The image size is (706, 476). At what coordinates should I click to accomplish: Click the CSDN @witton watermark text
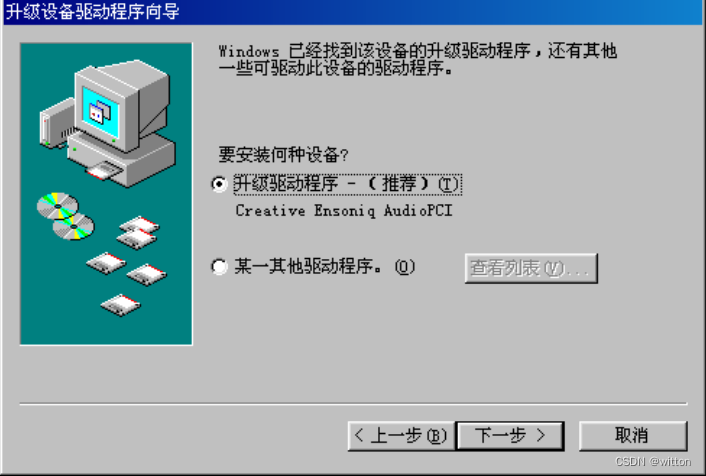coord(653,462)
